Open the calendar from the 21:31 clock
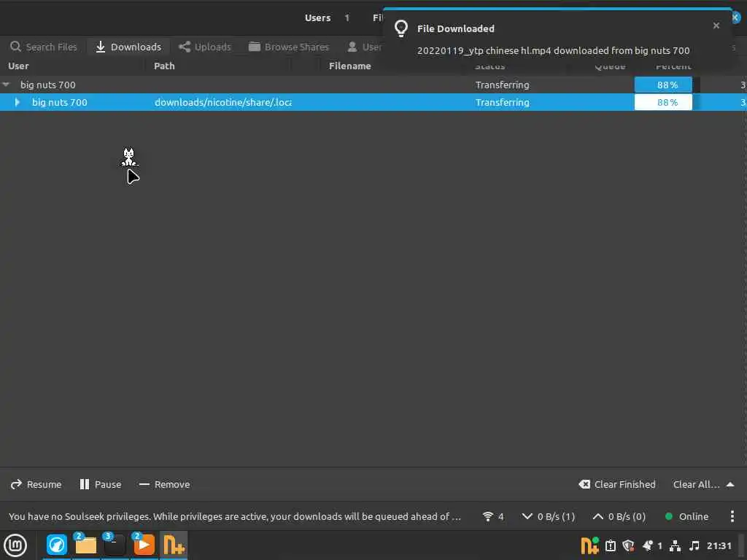Screen dimensions: 747x560 click(x=719, y=545)
